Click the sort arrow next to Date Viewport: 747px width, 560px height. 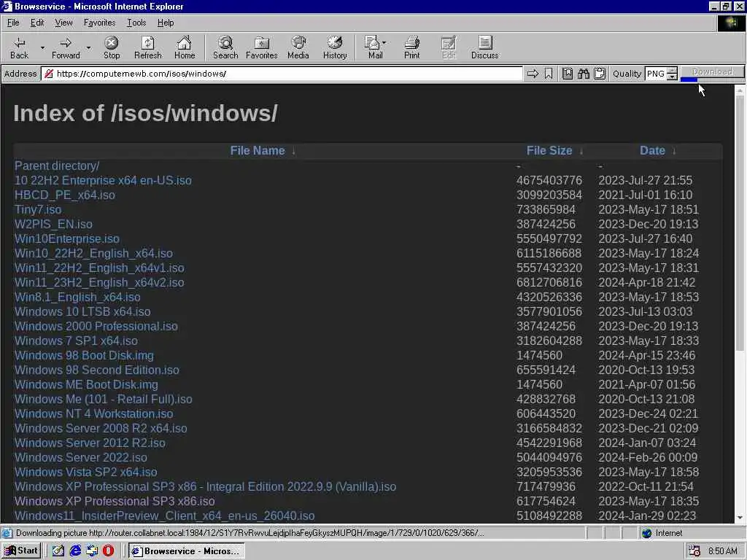point(673,151)
